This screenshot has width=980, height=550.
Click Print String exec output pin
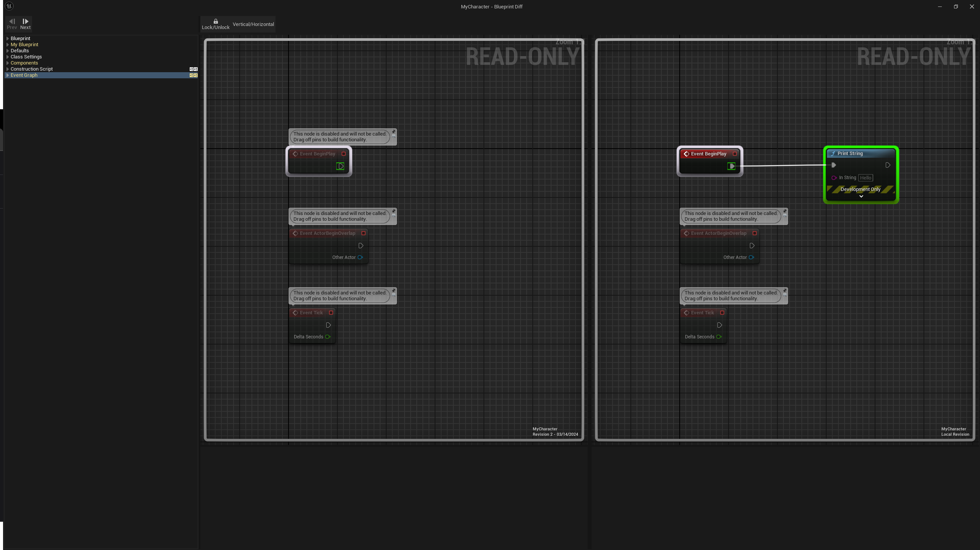click(x=888, y=165)
